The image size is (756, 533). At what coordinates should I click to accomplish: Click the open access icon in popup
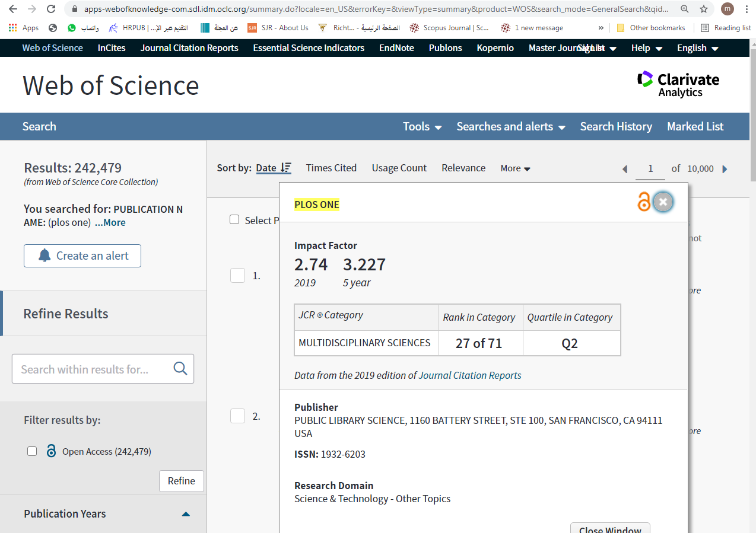(644, 202)
